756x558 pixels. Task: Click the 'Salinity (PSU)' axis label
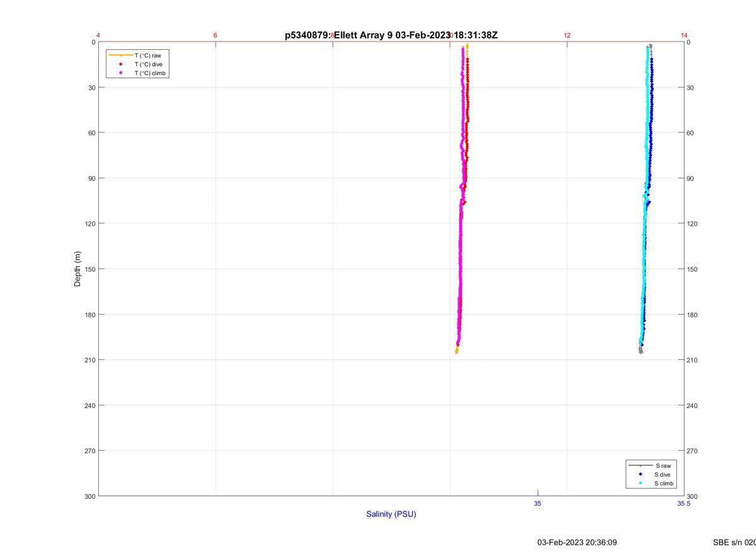(x=391, y=514)
